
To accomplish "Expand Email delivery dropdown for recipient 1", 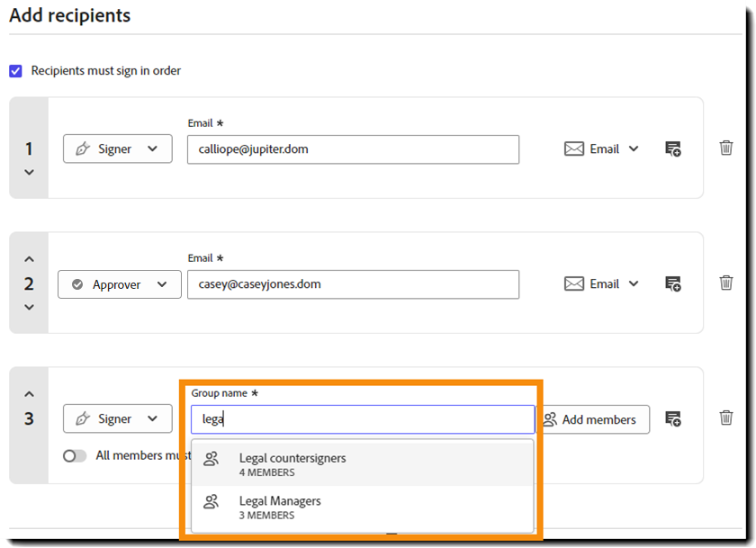I will [601, 149].
